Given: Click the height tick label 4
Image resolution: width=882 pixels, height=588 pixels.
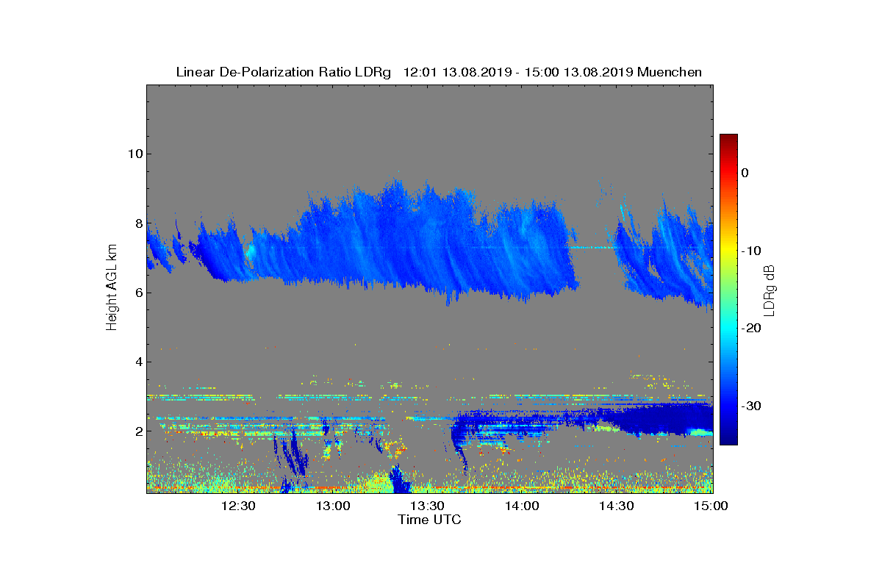Looking at the screenshot, I should click(138, 362).
